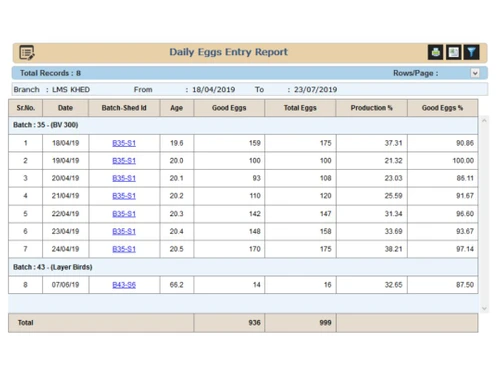The height and width of the screenshot is (375, 500).
Task: Click the branch name LMS KHED
Action: (71, 90)
